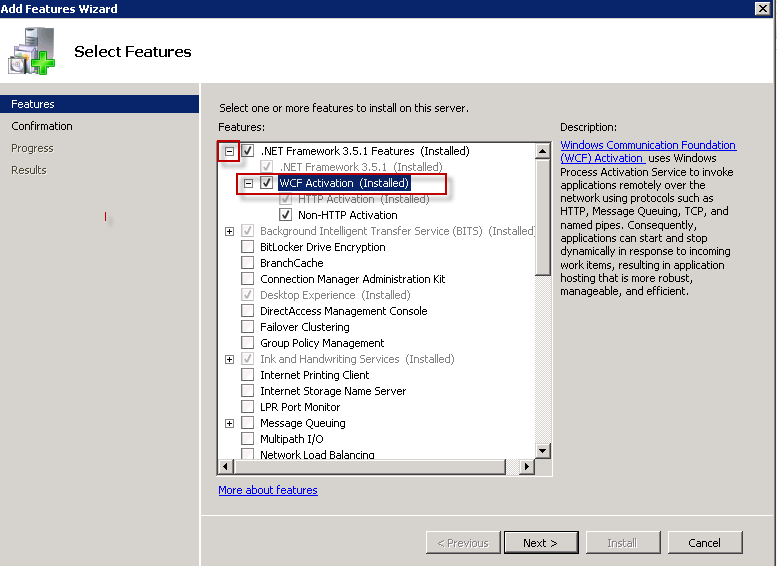Select the Non-HTTP Activation row text

[347, 215]
